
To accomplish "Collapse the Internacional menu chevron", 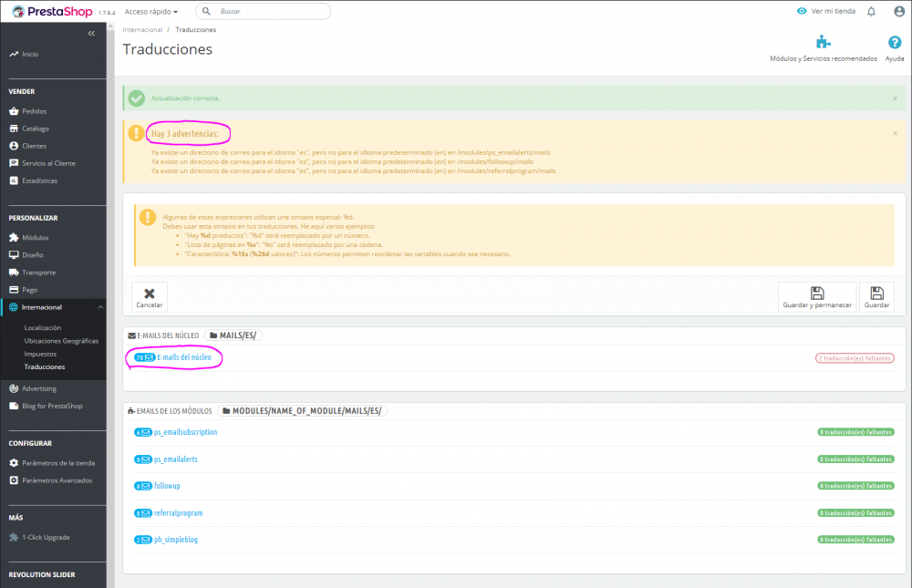I will (x=100, y=307).
